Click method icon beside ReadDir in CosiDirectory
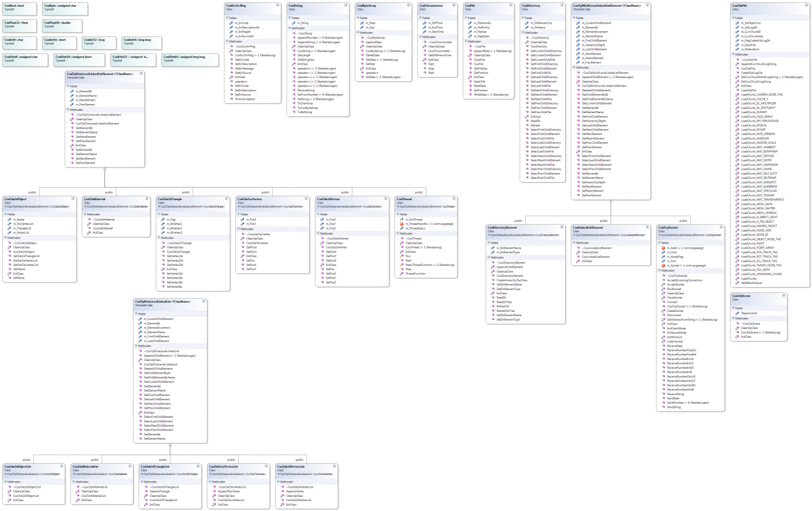812x511 pixels. pos(527,121)
